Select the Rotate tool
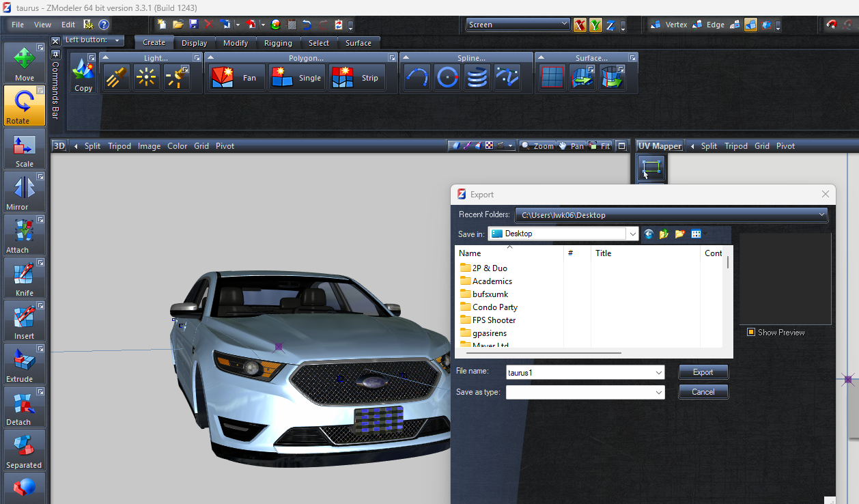 tap(25, 107)
